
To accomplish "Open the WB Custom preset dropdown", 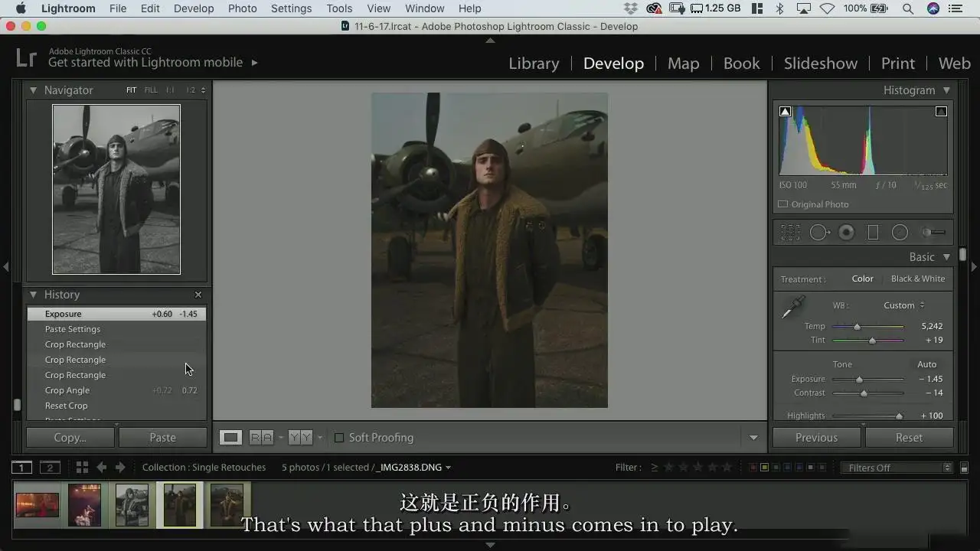I will tap(904, 305).
